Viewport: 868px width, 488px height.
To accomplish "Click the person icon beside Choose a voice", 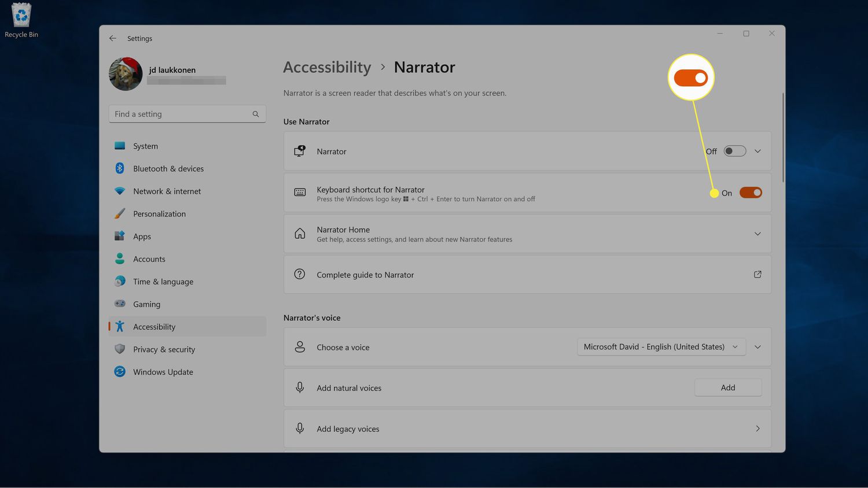I will click(x=300, y=347).
